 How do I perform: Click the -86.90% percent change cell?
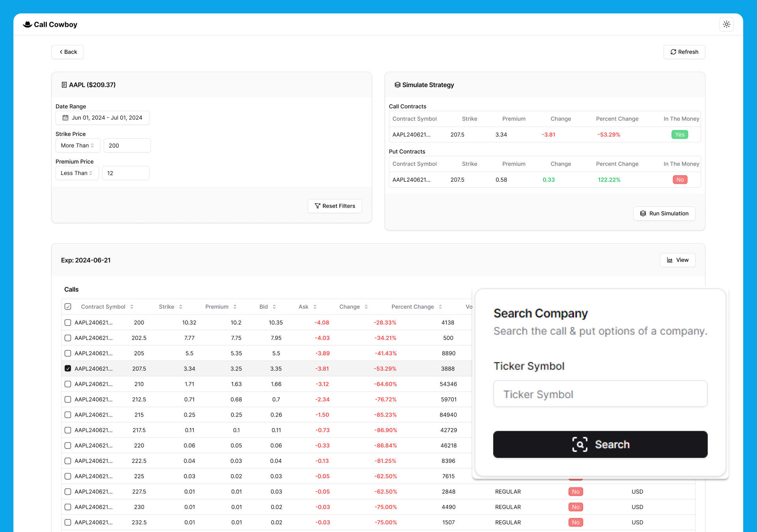coord(386,430)
